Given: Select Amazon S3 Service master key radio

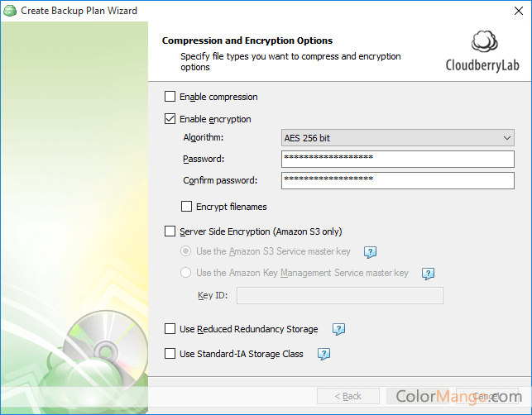Looking at the screenshot, I should pyautogui.click(x=186, y=251).
